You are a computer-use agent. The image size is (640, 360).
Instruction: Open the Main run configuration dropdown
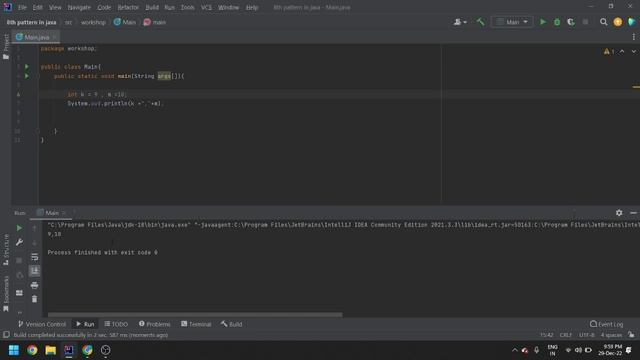(512, 22)
